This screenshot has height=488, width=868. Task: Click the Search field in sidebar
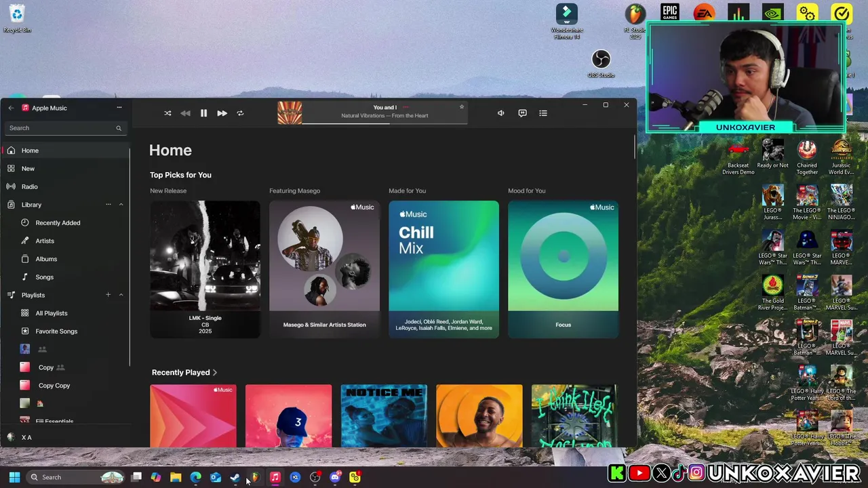[x=65, y=128]
